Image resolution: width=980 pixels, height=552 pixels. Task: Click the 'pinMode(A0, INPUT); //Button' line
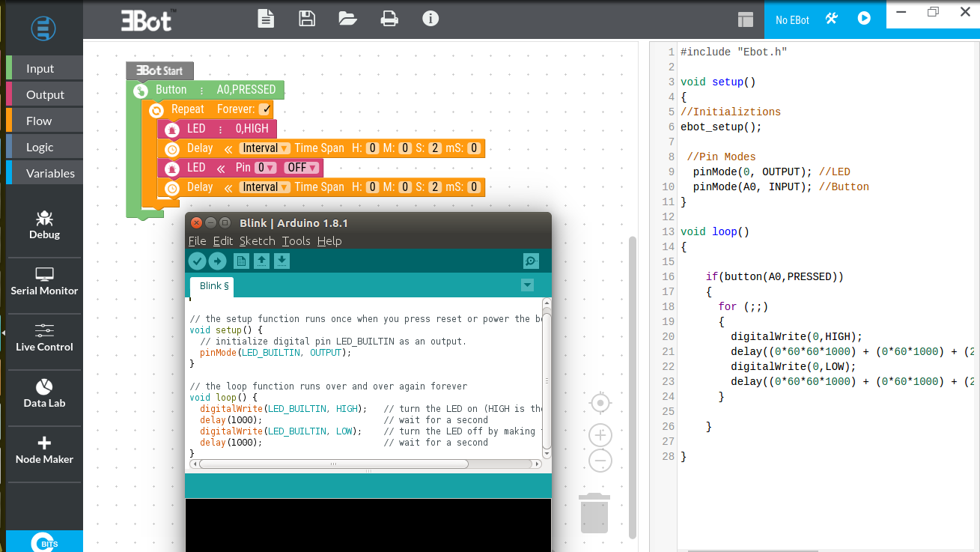[x=781, y=186]
